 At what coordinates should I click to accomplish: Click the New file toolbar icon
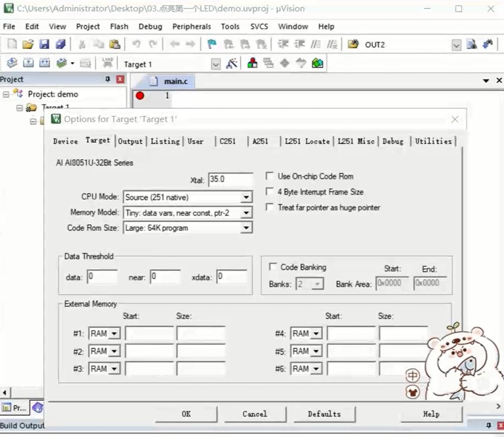coord(12,44)
